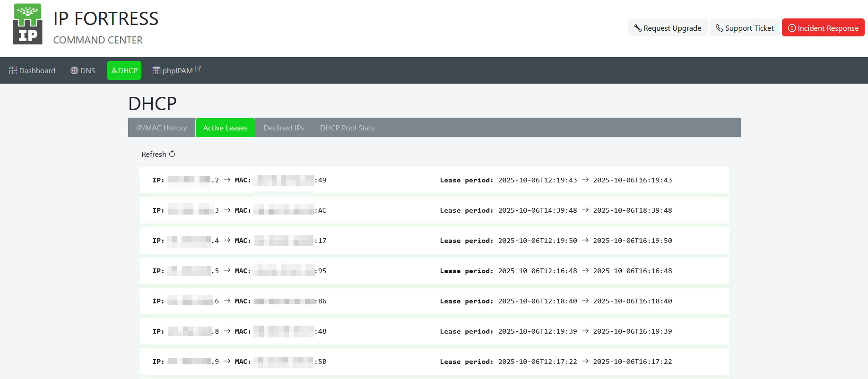This screenshot has width=868, height=379.
Task: Click lease start 2025-10-06T14:39:48
Action: coord(538,210)
